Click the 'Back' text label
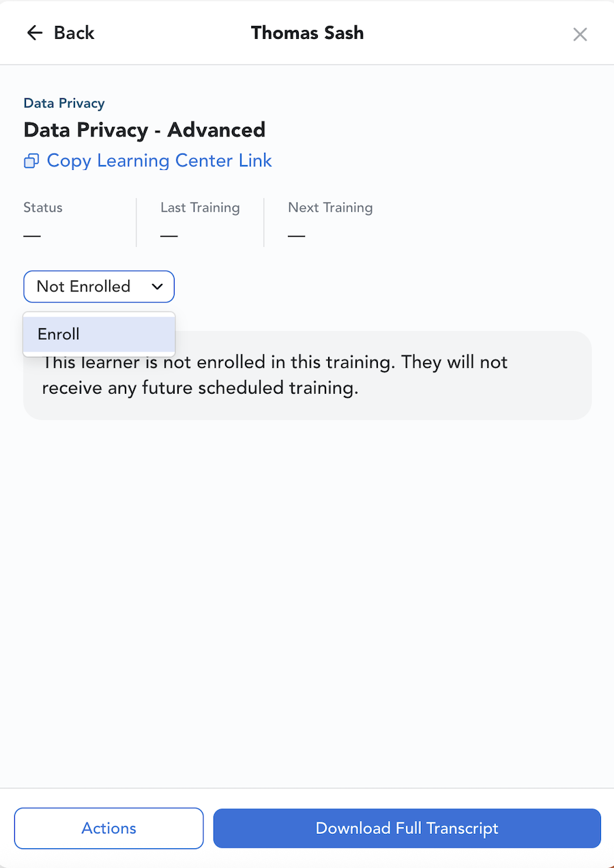 (x=74, y=33)
